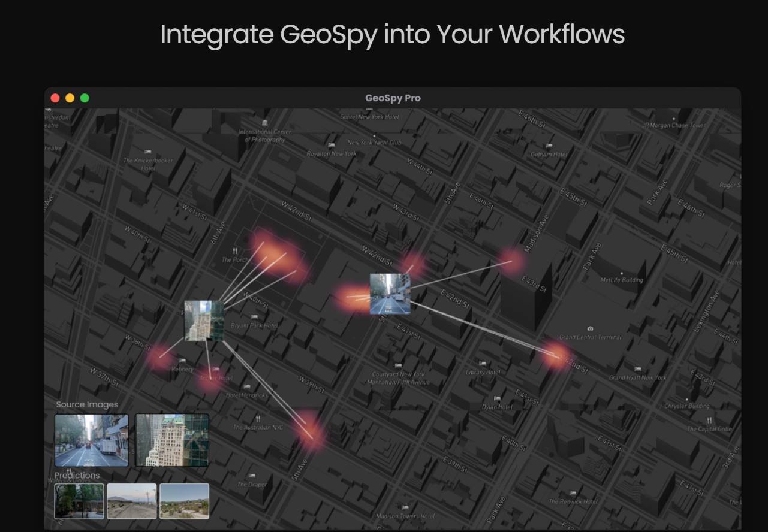Click the skyscraper photo marker on the map
Image resolution: width=768 pixels, height=532 pixels.
tap(204, 321)
